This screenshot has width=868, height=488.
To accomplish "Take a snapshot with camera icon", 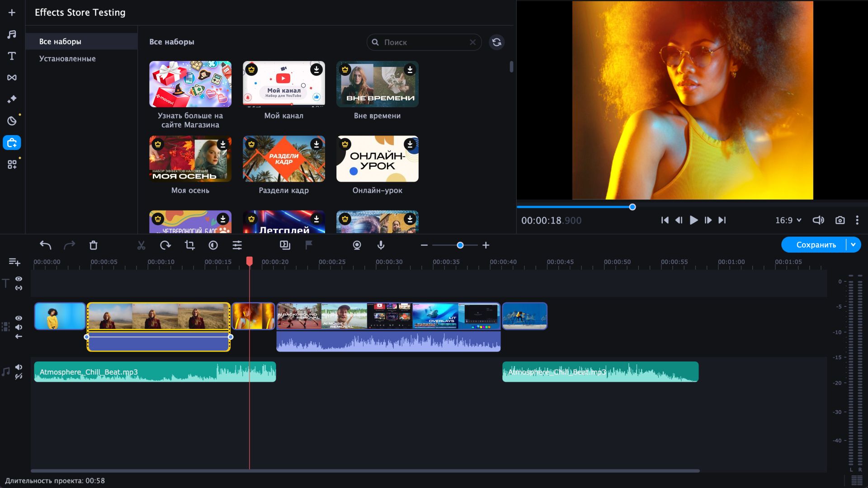I will click(x=840, y=221).
